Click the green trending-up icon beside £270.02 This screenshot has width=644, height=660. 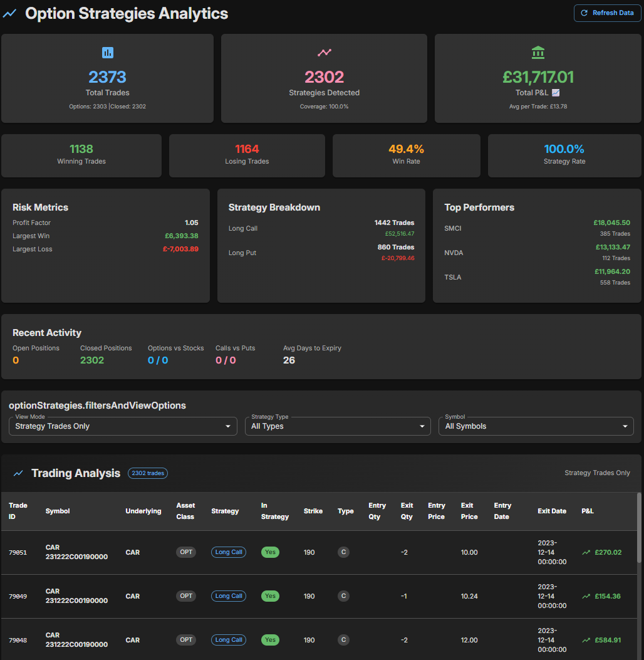point(586,553)
